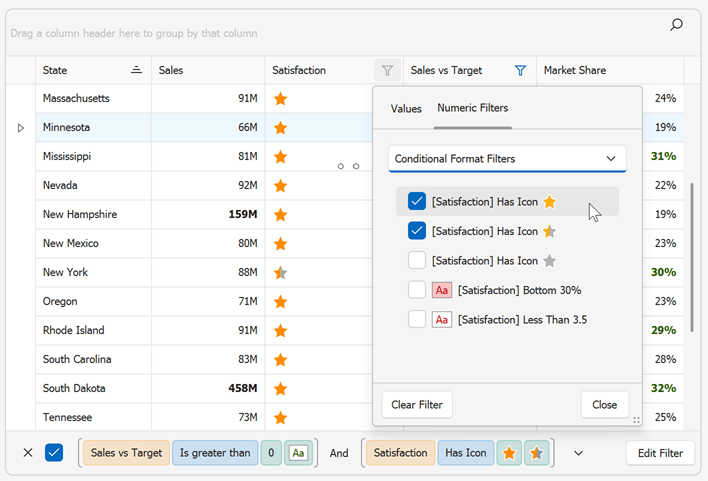Click the search magnifier icon

(677, 25)
